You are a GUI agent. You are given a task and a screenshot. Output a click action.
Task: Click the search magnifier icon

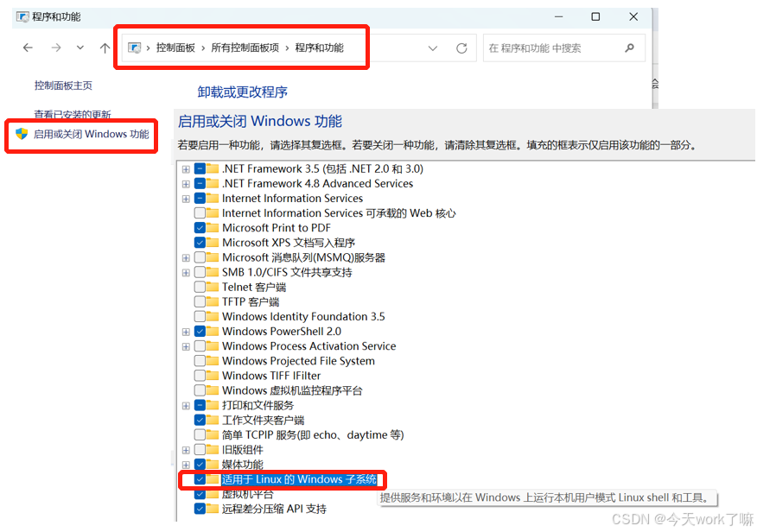(x=630, y=47)
